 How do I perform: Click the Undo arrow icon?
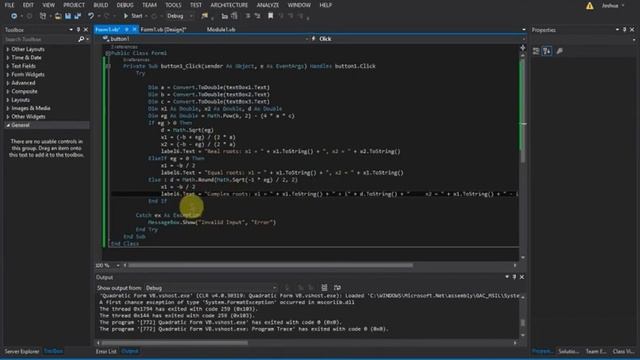tap(91, 16)
